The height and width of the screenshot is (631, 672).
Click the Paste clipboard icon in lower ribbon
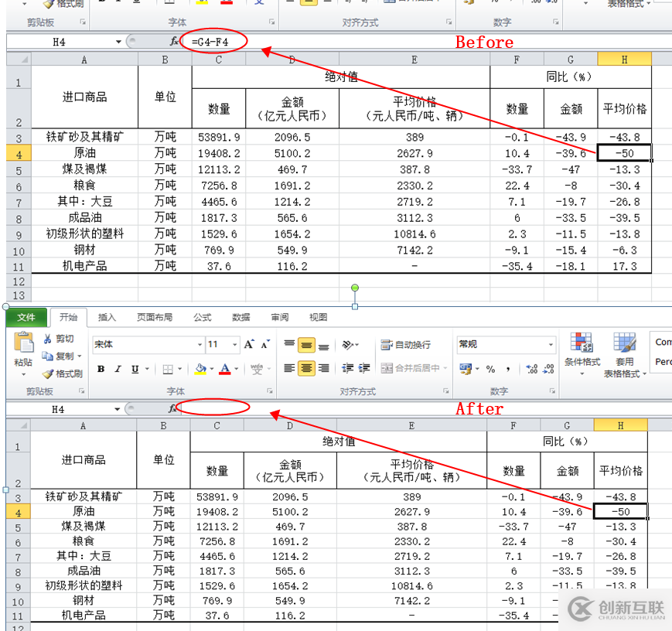click(x=23, y=343)
